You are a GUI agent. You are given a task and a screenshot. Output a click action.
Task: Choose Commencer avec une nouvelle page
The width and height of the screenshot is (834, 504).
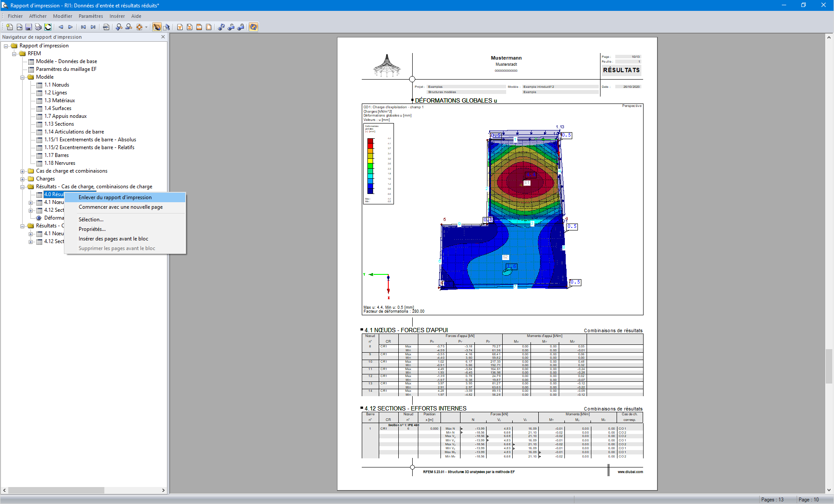click(x=125, y=207)
